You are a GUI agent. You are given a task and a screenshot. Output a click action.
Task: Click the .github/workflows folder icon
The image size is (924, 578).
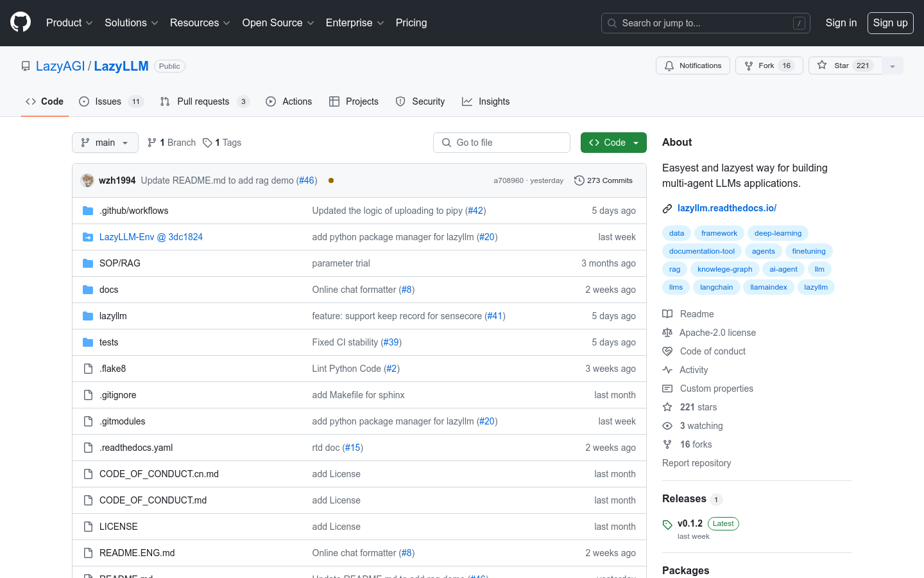click(88, 211)
